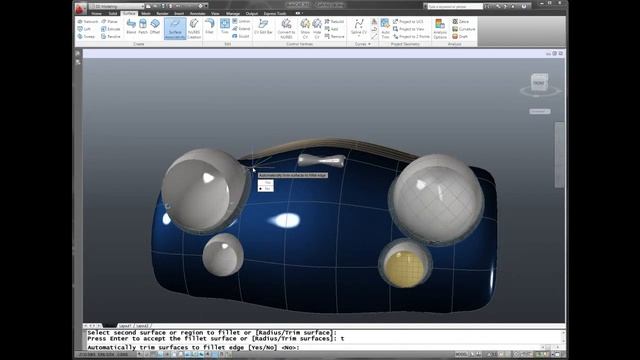640x360 pixels.
Task: Open Analysis Options
Action: click(440, 29)
